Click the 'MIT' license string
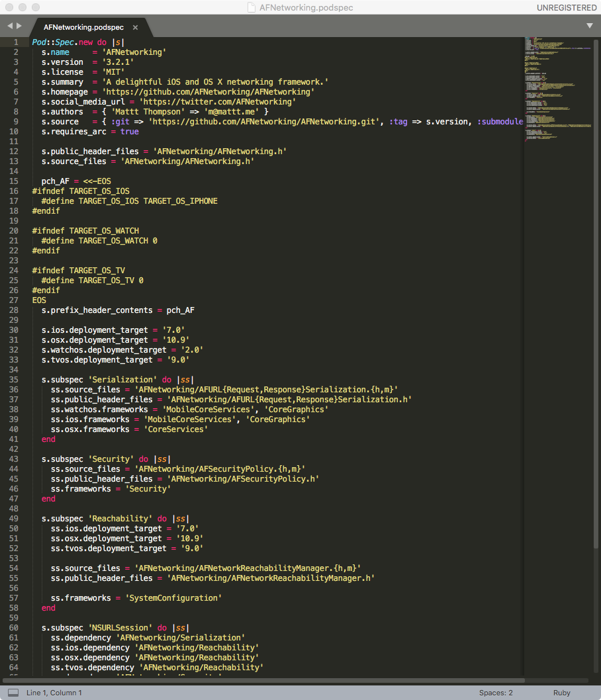Image resolution: width=601 pixels, height=700 pixels. coord(113,72)
